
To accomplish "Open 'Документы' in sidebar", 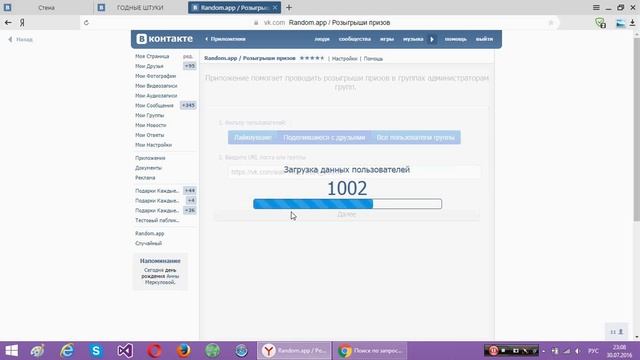I will [149, 168].
